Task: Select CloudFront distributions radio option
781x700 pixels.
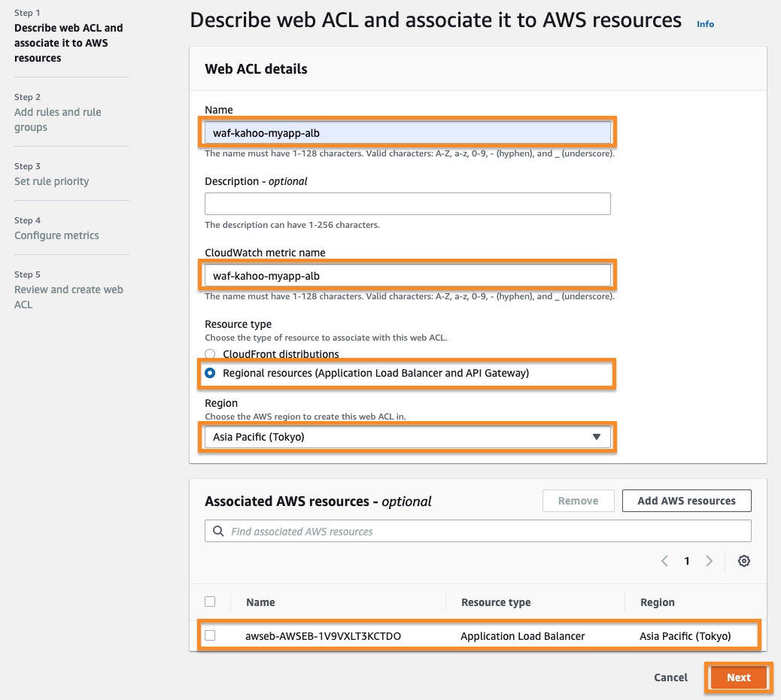Action: (211, 354)
